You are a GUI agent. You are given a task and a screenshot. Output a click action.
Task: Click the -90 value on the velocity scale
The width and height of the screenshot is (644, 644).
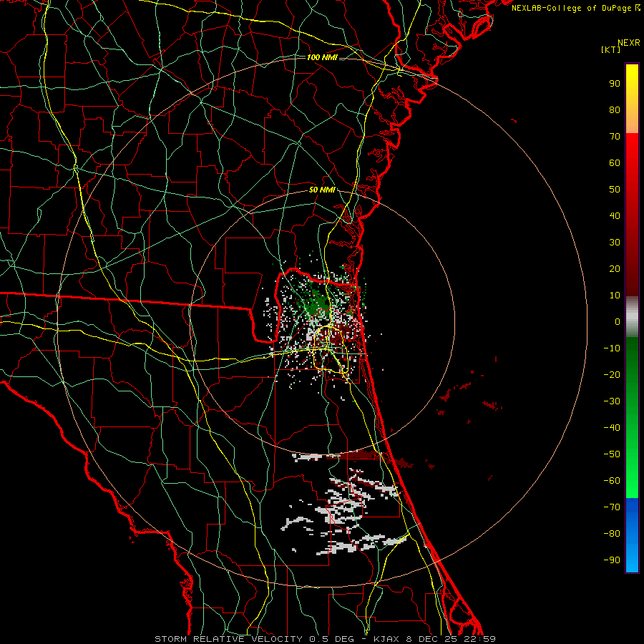click(x=612, y=560)
